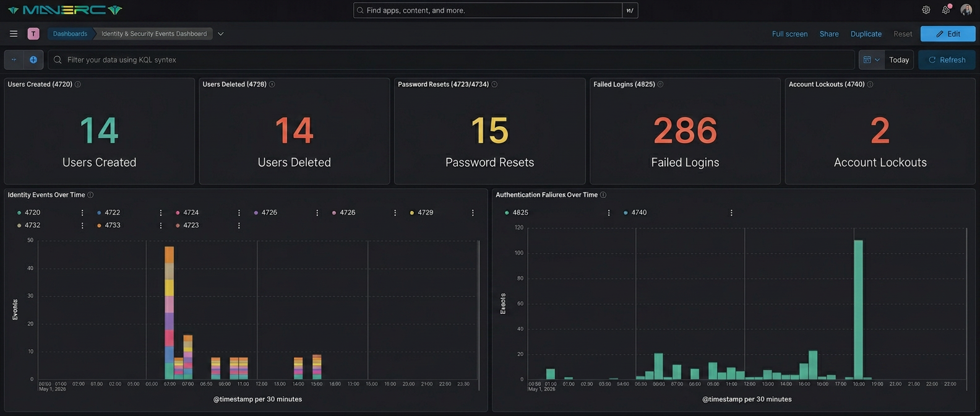Enter Full screen mode
Screen dimensions: 980x416
(789, 34)
